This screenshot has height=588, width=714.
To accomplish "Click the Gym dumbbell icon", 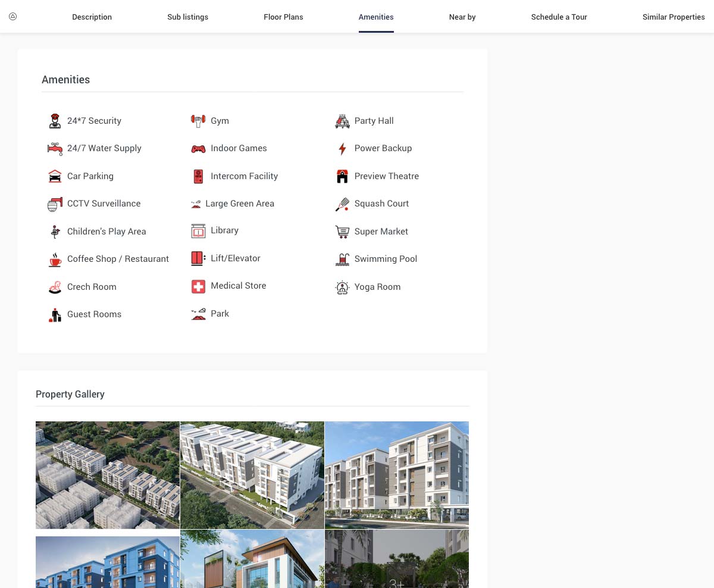I will point(198,121).
